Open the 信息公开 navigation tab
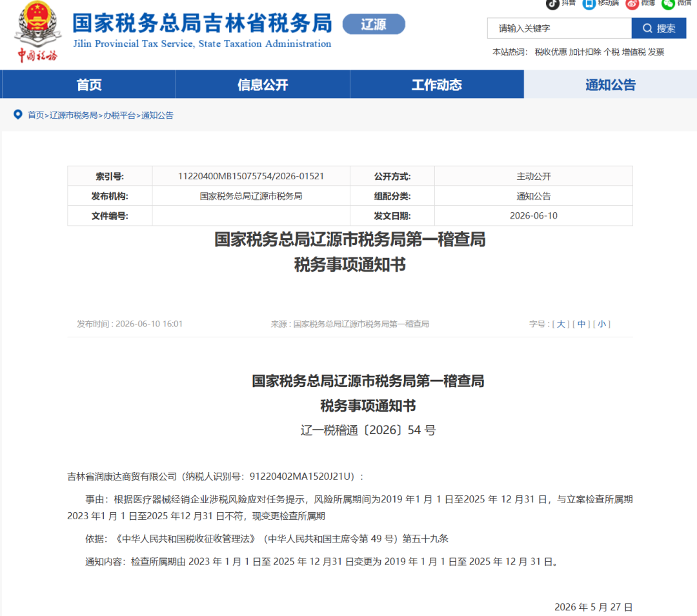 263,84
